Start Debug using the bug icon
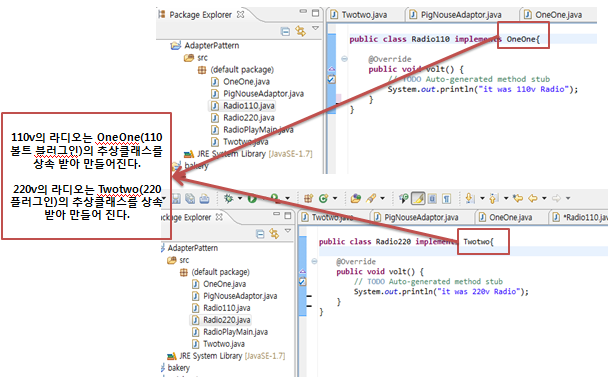The image size is (608, 377). (x=228, y=199)
